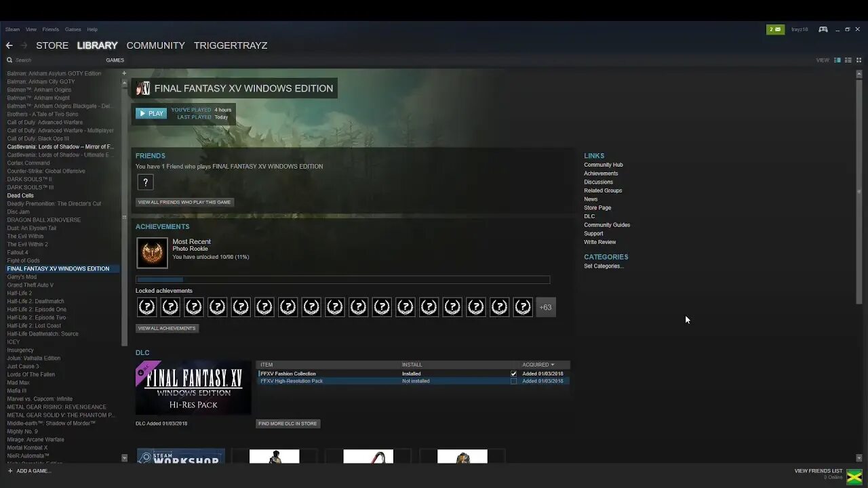Go back using the left arrow
868x488 pixels.
(9, 45)
